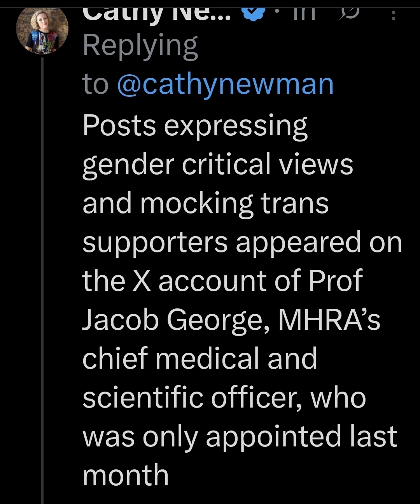Click the 1h post timestamp
Screen dimensions: 420x504
click(x=303, y=13)
